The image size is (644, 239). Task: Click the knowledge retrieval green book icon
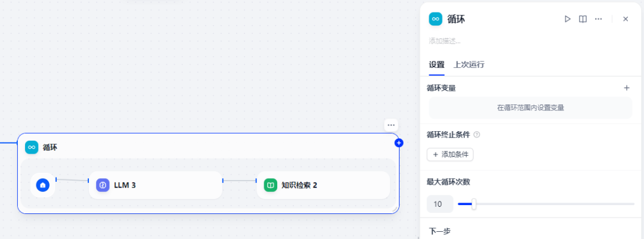(x=270, y=185)
